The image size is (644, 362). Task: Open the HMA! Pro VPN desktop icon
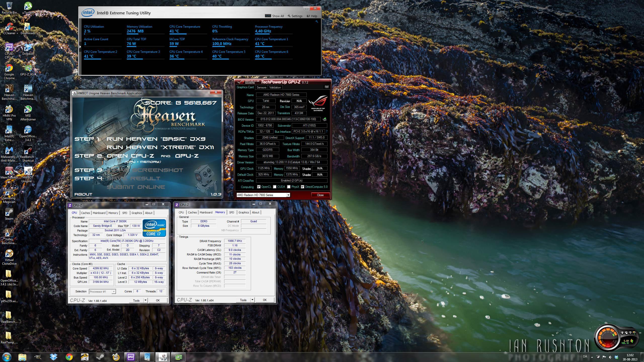click(9, 113)
